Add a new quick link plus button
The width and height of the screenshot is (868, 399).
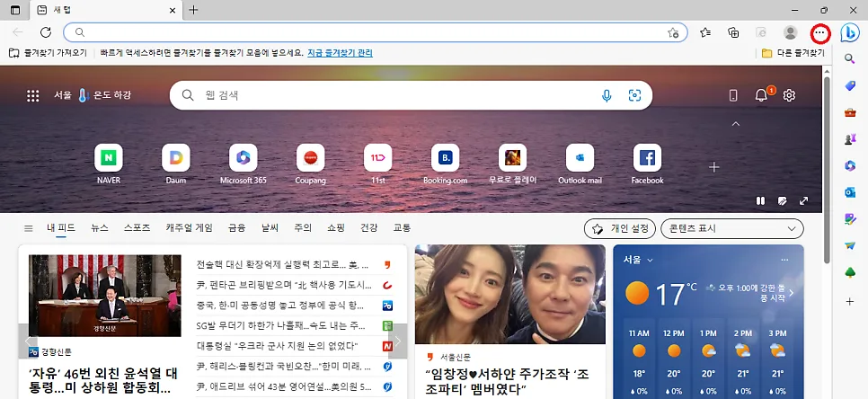[x=714, y=167]
